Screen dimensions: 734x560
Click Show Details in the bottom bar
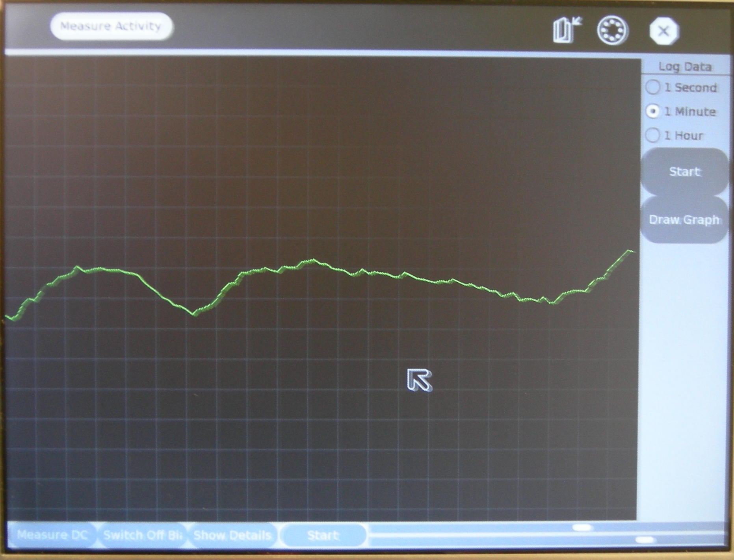232,535
